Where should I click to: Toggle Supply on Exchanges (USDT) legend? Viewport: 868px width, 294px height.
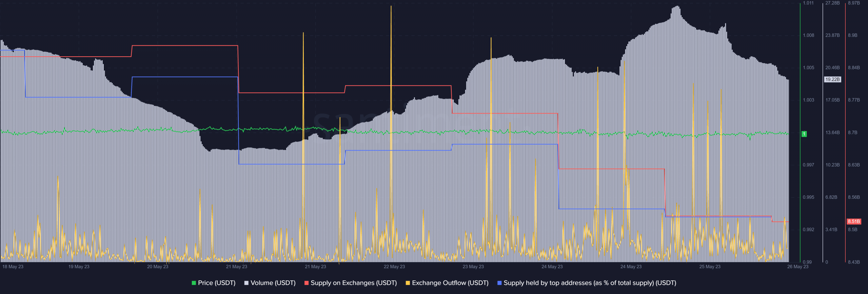point(351,283)
